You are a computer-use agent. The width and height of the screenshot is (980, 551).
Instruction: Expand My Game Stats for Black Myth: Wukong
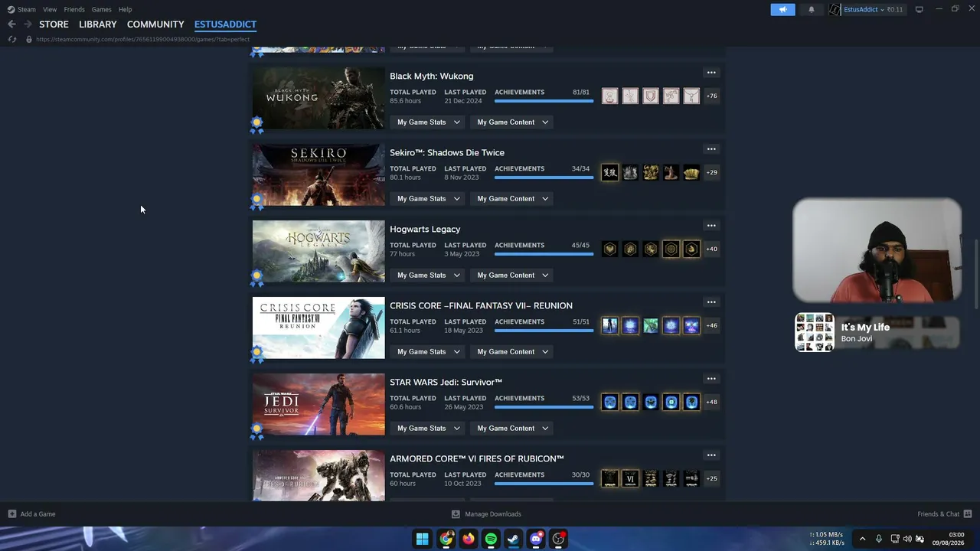429,122
